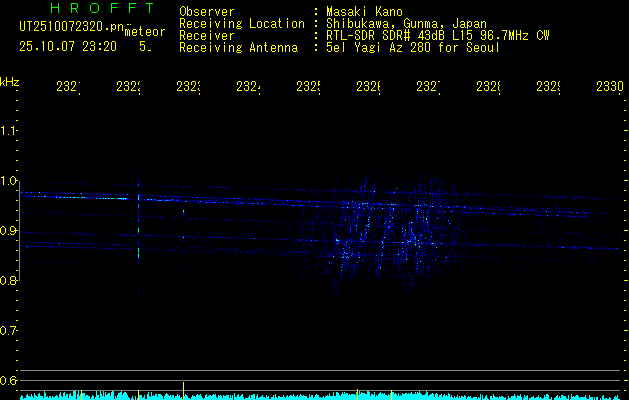This screenshot has height=400, width=629.
Task: Click the 0.6 frequency axis label
Action: pyautogui.click(x=8, y=380)
